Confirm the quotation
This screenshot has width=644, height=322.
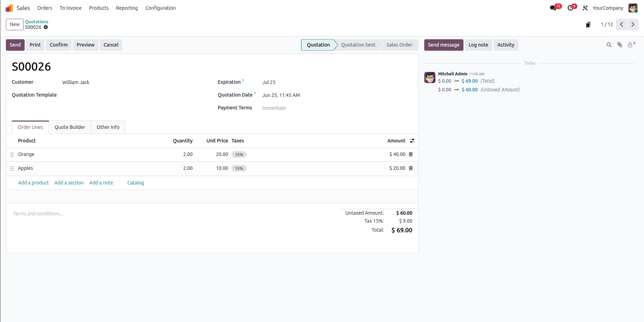click(59, 45)
